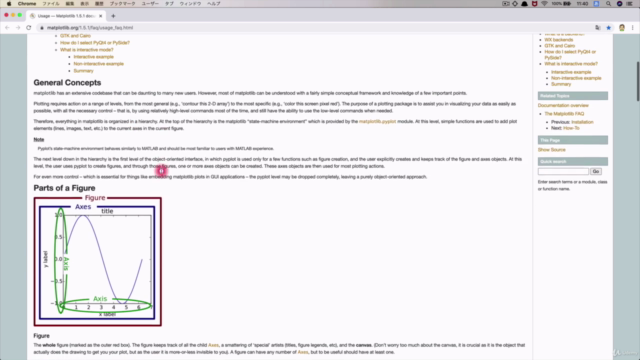Open 'Summary' in the main contents list

[83, 71]
